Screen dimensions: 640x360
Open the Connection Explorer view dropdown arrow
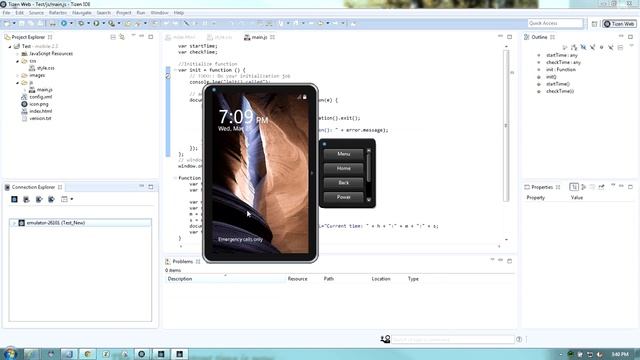72,199
